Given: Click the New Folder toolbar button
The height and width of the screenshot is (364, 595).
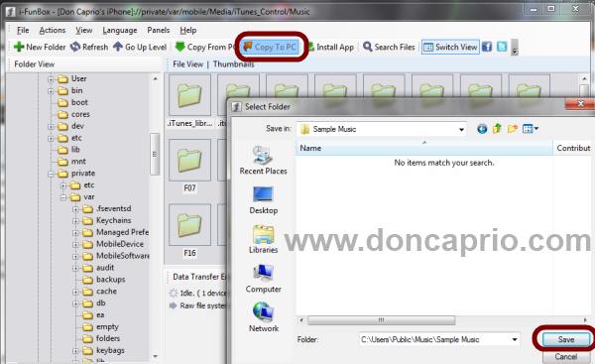Looking at the screenshot, I should (x=40, y=47).
